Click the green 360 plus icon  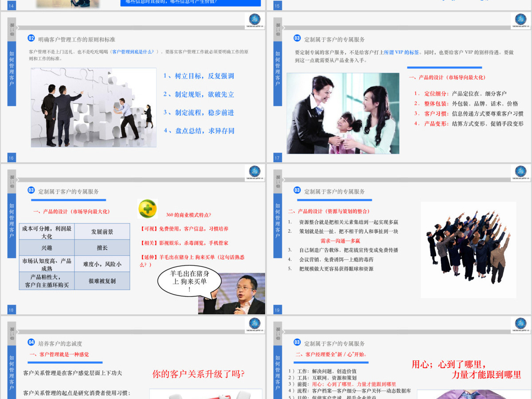point(147,209)
